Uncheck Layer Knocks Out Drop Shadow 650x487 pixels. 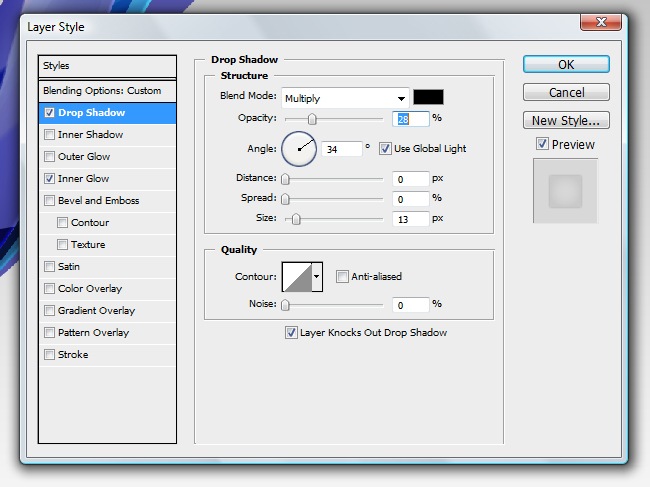(x=292, y=332)
